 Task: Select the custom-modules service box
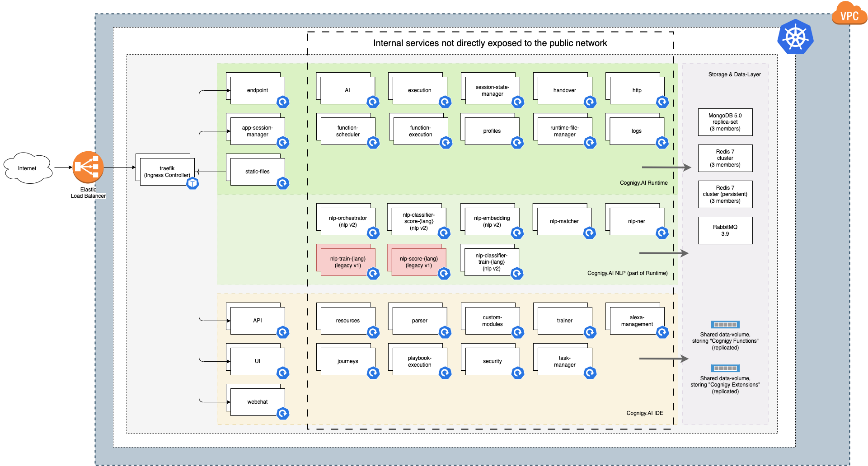tap(493, 321)
